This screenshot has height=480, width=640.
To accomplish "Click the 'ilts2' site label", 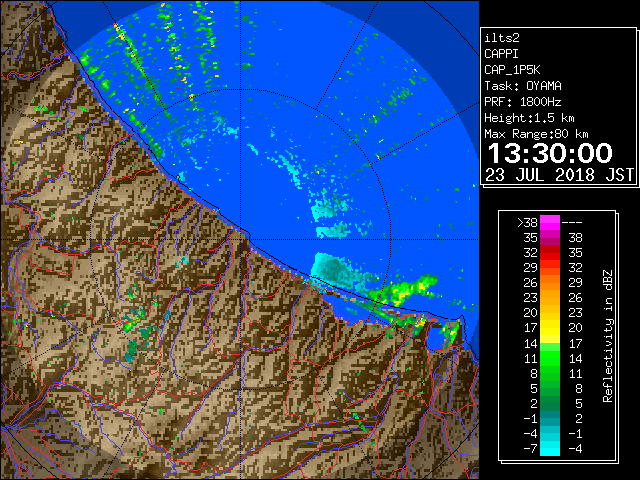I will (x=502, y=38).
